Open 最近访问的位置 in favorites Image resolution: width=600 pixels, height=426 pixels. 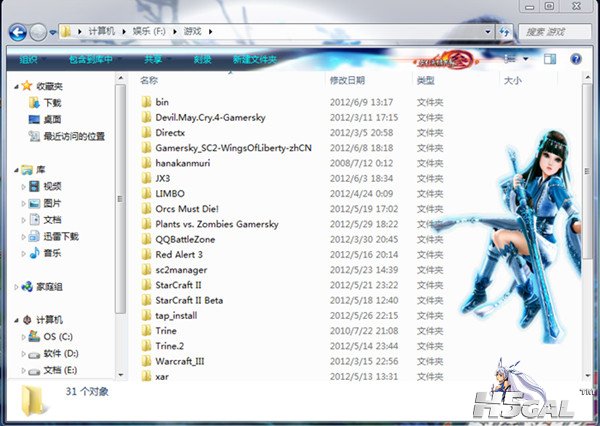click(74, 136)
